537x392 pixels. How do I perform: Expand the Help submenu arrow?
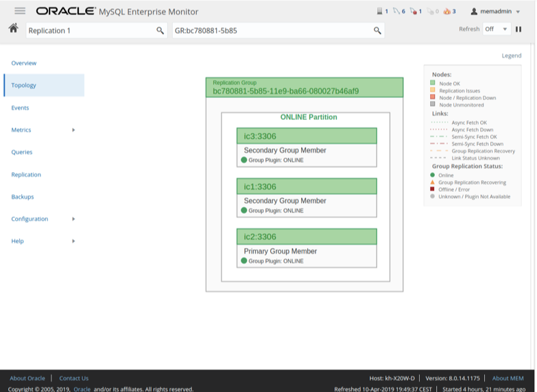[x=73, y=241]
